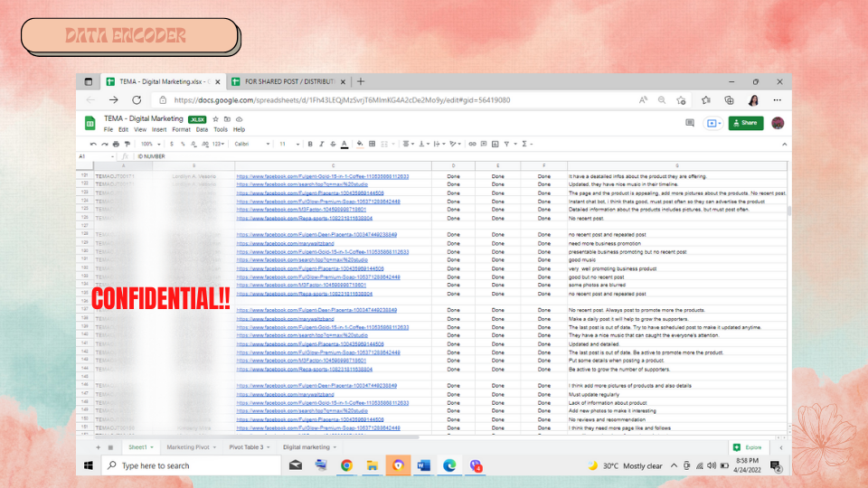Screen dimensions: 868x488
Task: Open the marywaltzband link in row 129
Action: point(285,243)
